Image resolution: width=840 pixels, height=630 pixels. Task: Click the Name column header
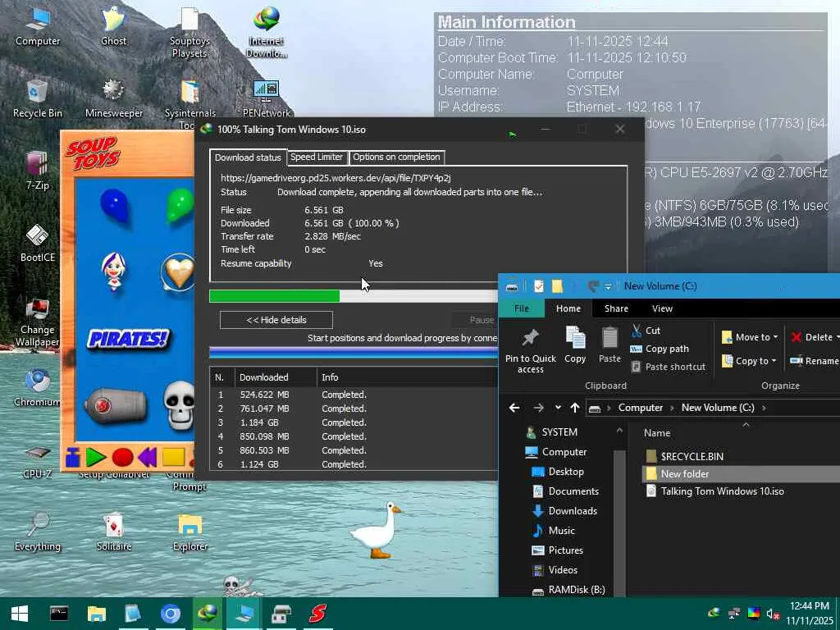657,433
